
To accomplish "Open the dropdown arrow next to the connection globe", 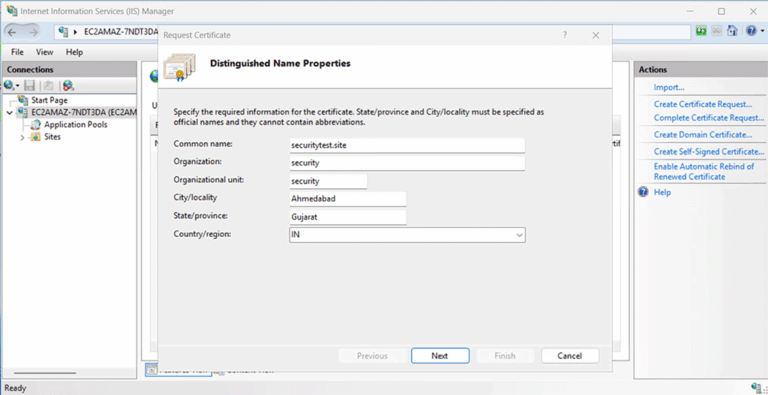I will click(x=18, y=86).
